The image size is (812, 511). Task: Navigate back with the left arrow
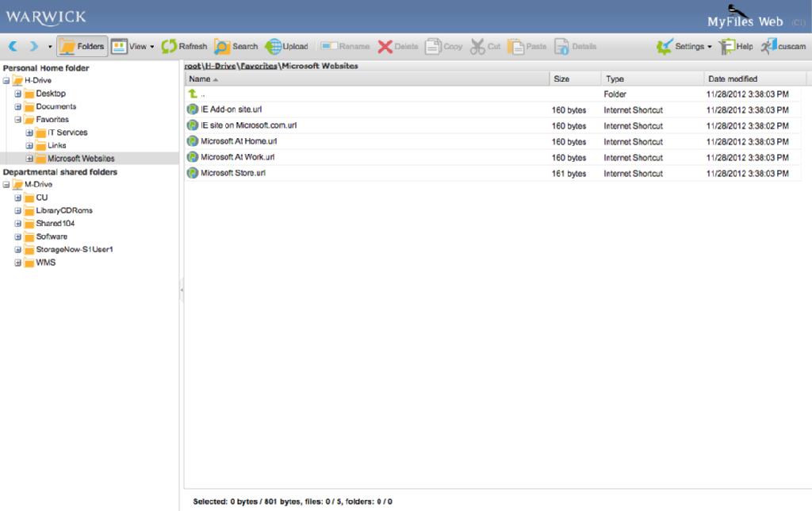(x=12, y=46)
